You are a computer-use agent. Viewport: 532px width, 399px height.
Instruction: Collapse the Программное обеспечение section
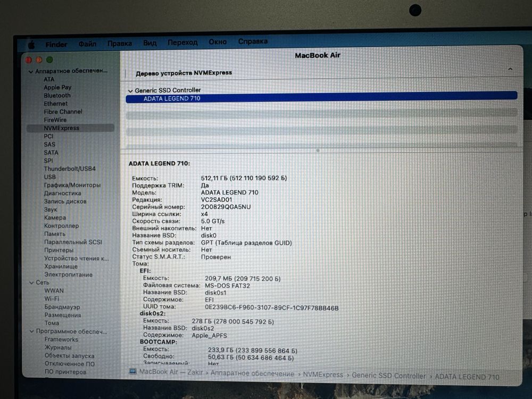tap(31, 331)
